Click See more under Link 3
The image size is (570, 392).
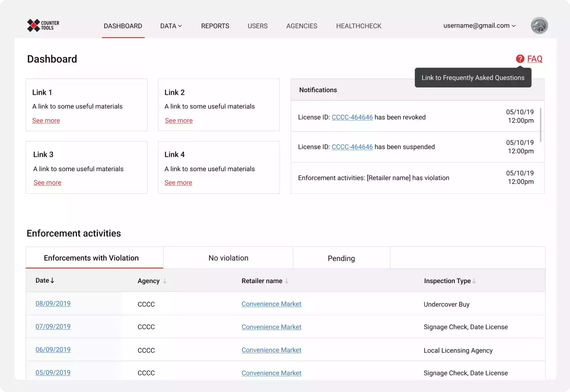pos(47,183)
